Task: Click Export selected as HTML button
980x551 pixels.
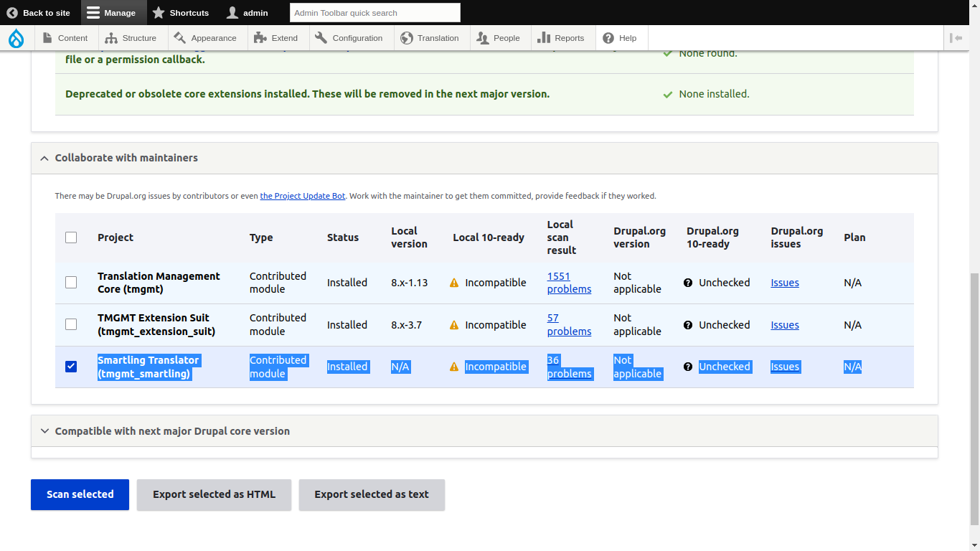Action: coord(214,494)
